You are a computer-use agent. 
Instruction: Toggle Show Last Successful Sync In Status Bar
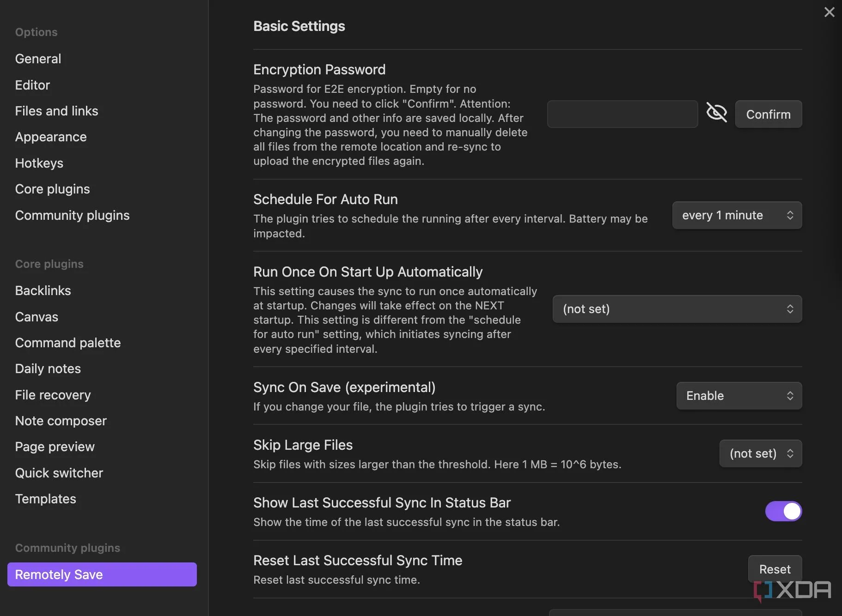coord(783,511)
